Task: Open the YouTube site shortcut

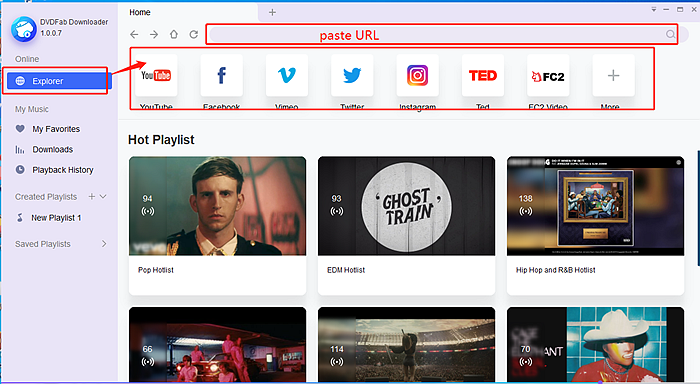Action: click(x=156, y=75)
